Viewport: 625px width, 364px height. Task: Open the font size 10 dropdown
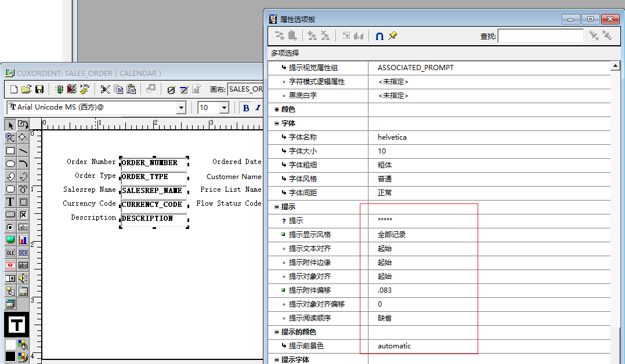pos(225,107)
